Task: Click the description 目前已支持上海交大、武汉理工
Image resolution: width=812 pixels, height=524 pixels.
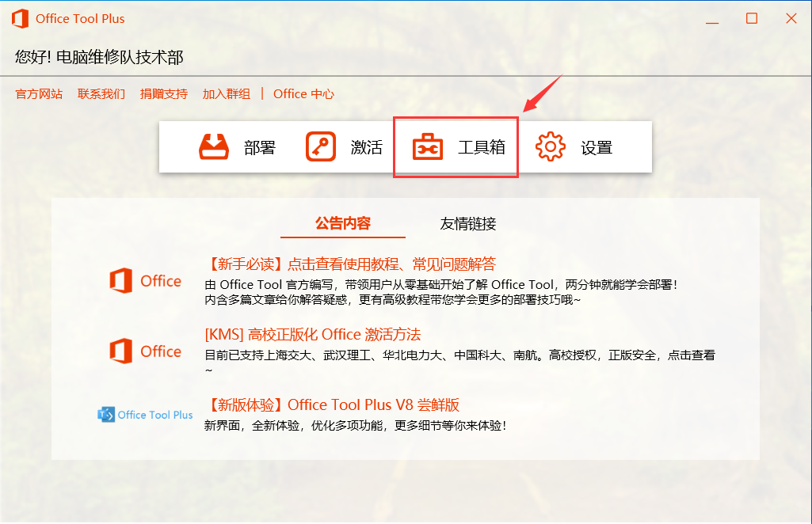Action: (x=459, y=355)
